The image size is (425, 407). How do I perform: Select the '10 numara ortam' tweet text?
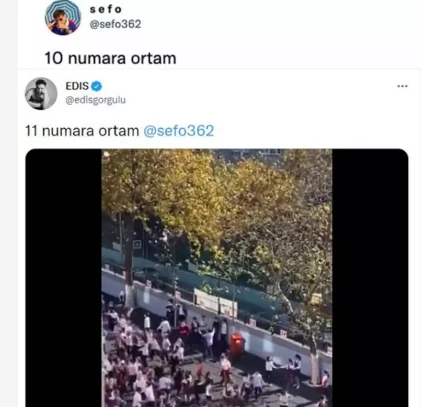coord(110,58)
